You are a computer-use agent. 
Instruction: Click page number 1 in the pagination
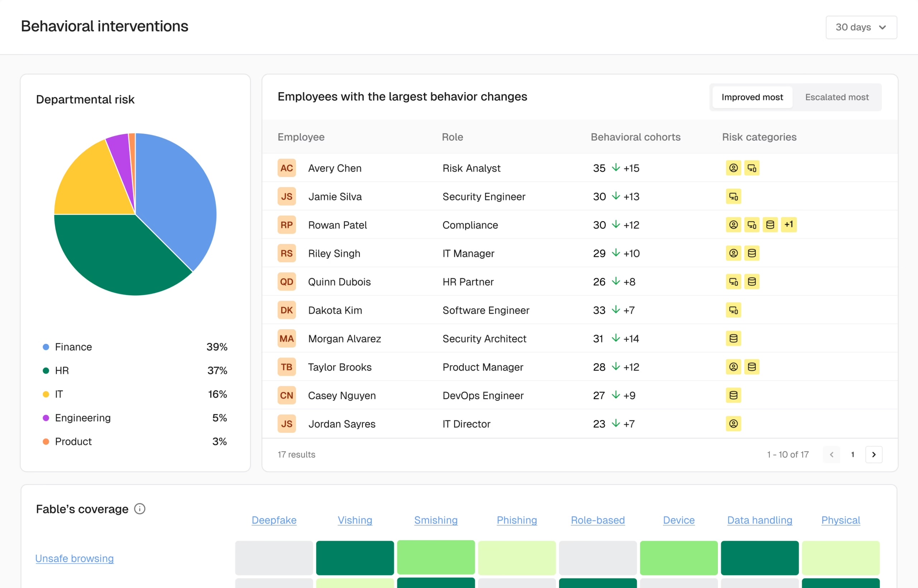853,454
